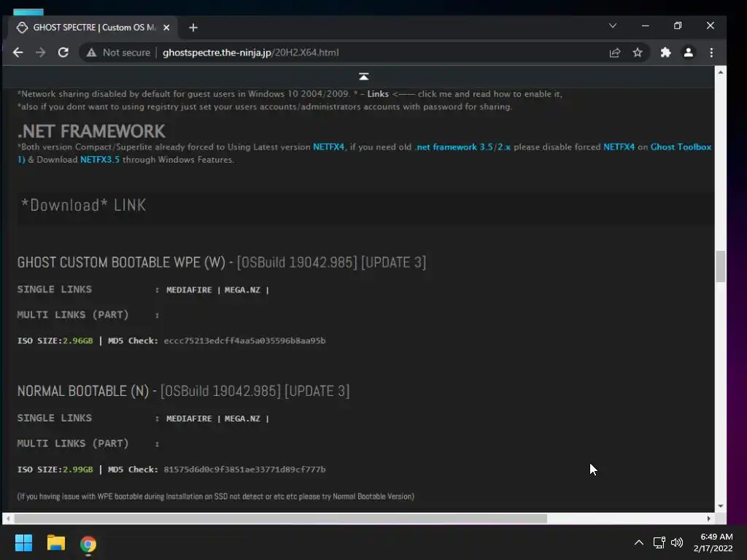The image size is (747, 560).
Task: Click the scroll up arrow
Action: (720, 72)
